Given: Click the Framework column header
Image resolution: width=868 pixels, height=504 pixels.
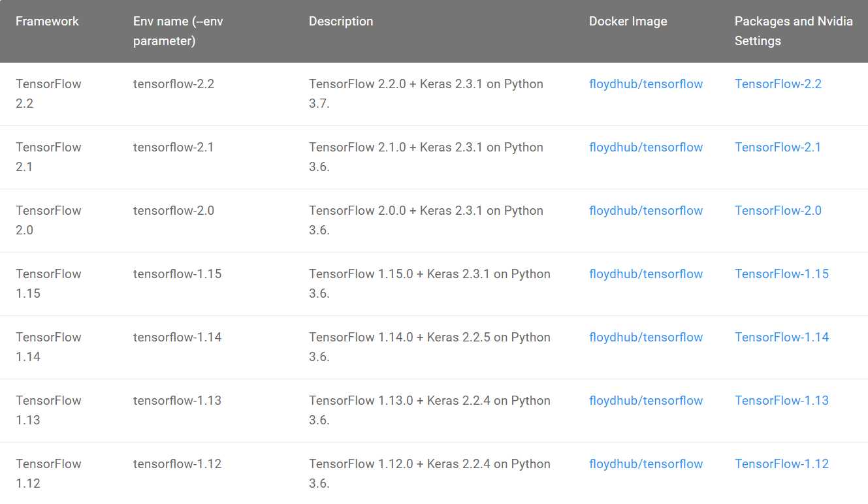Looking at the screenshot, I should click(x=47, y=22).
